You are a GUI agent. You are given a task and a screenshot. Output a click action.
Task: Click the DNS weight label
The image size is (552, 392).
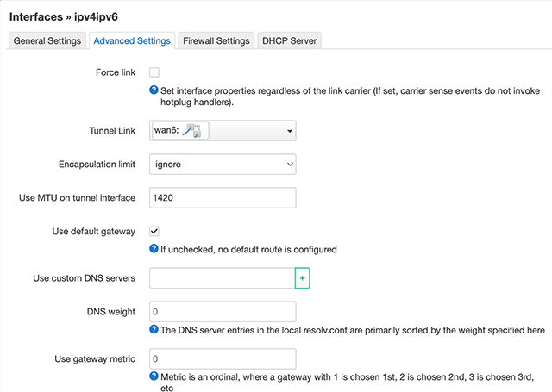pos(111,312)
